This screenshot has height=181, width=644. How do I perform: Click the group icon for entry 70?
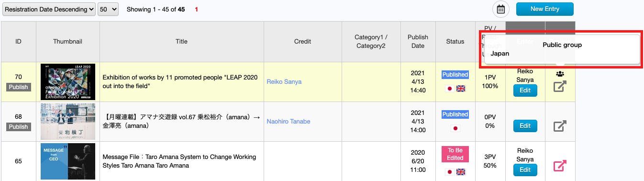pos(560,74)
